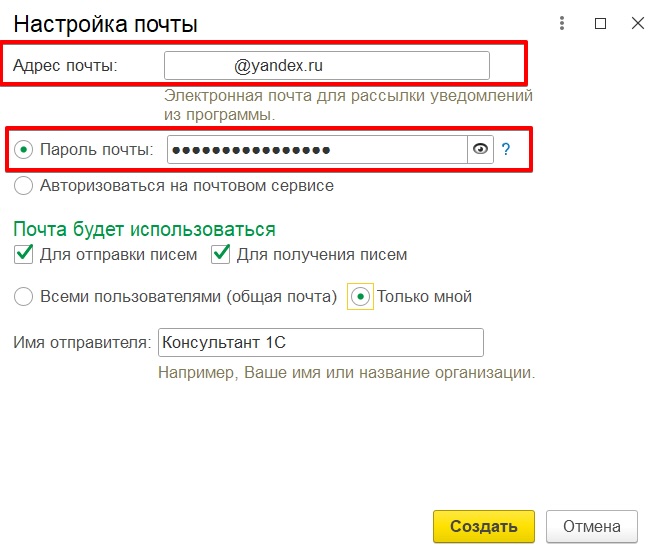Click the yellow Создать button

click(484, 526)
